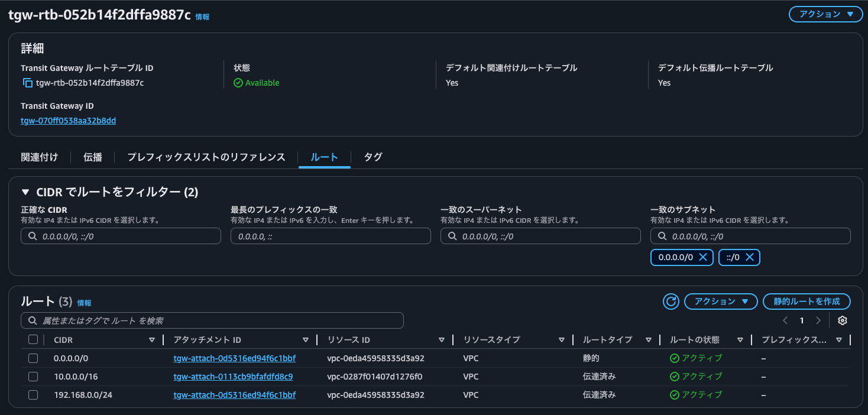The image size is (868, 415).
Task: Open the top アクション dropdown
Action: (825, 14)
